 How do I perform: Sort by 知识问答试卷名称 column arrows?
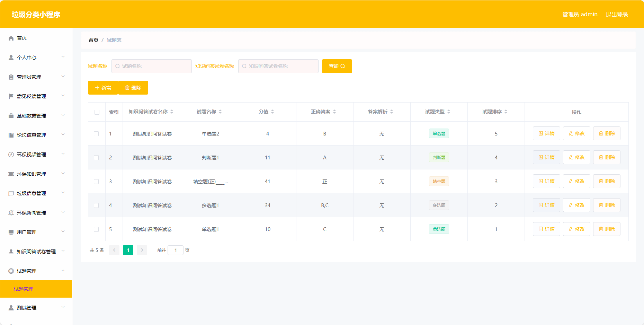pyautogui.click(x=172, y=112)
